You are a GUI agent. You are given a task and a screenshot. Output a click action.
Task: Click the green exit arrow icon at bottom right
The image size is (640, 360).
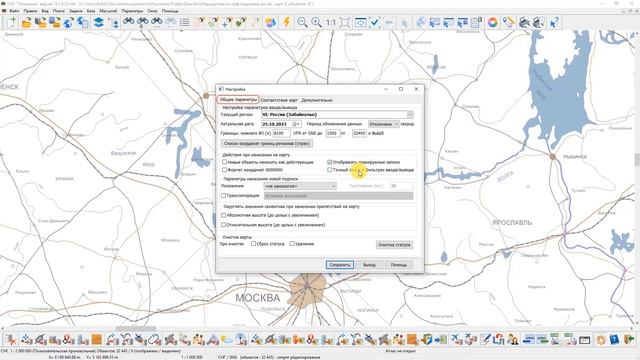point(629,339)
